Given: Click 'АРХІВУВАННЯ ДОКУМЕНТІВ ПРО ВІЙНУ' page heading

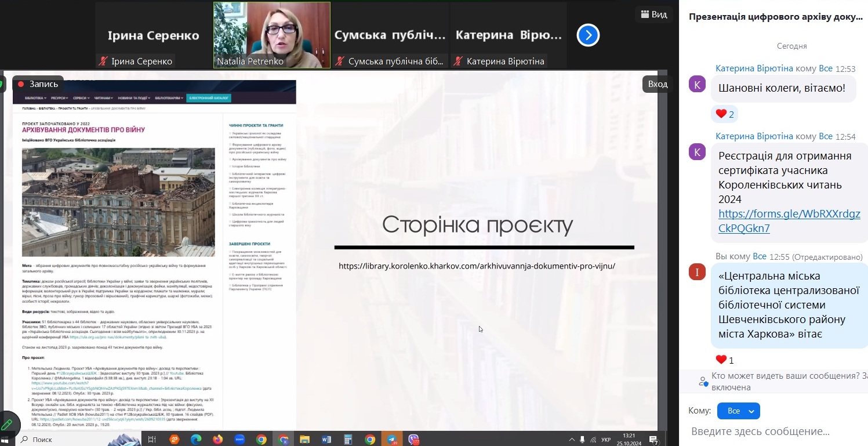Looking at the screenshot, I should (x=83, y=130).
